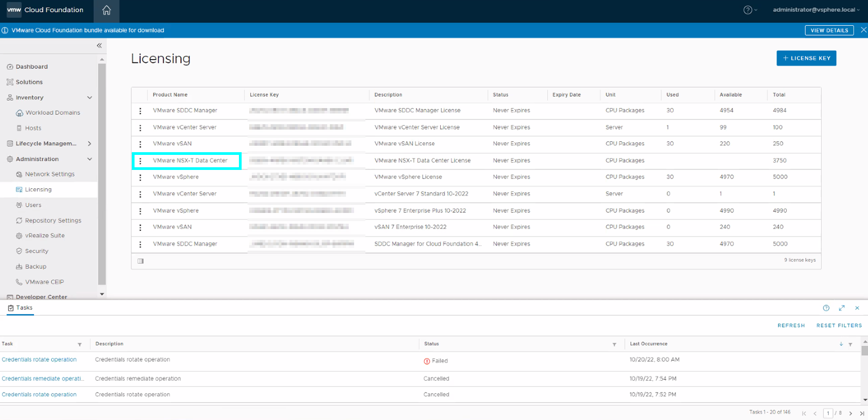Click the + LICENSE KEY button
Screen dimensions: 868x420
pyautogui.click(x=806, y=58)
